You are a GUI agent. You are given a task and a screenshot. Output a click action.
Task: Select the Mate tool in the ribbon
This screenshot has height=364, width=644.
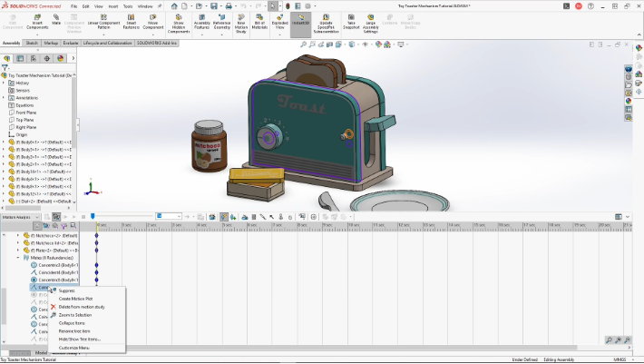56,19
